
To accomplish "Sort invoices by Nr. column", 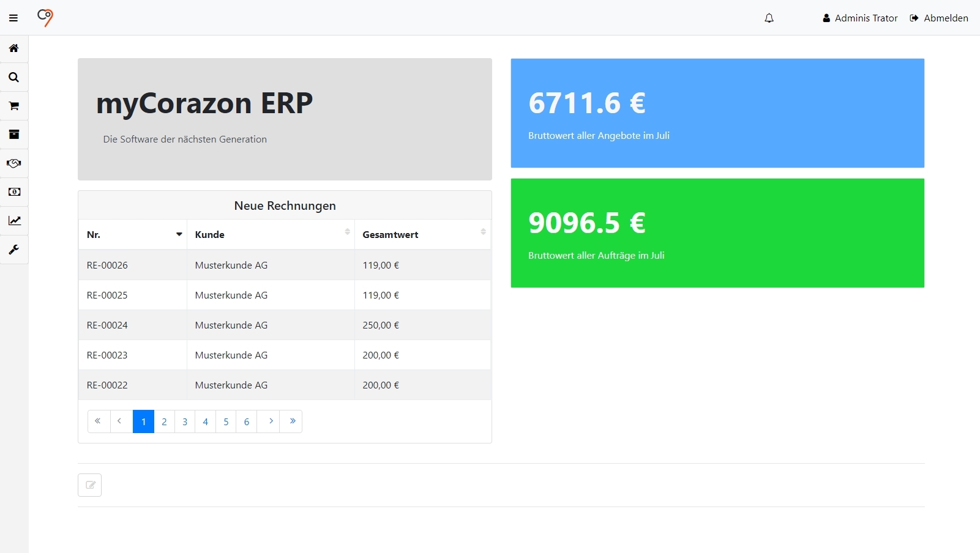I will (133, 234).
